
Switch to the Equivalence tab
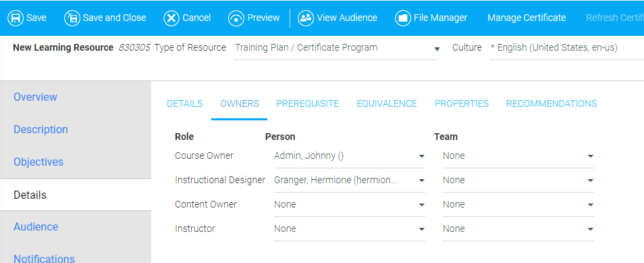coord(387,103)
